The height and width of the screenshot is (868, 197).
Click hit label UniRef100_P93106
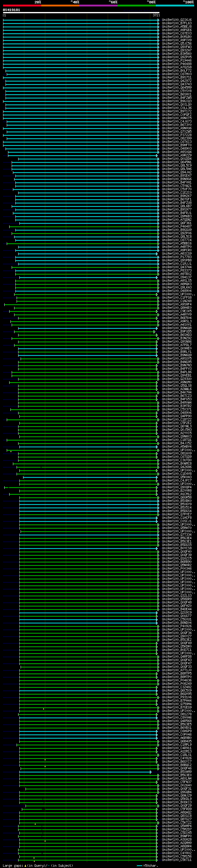point(177,697)
